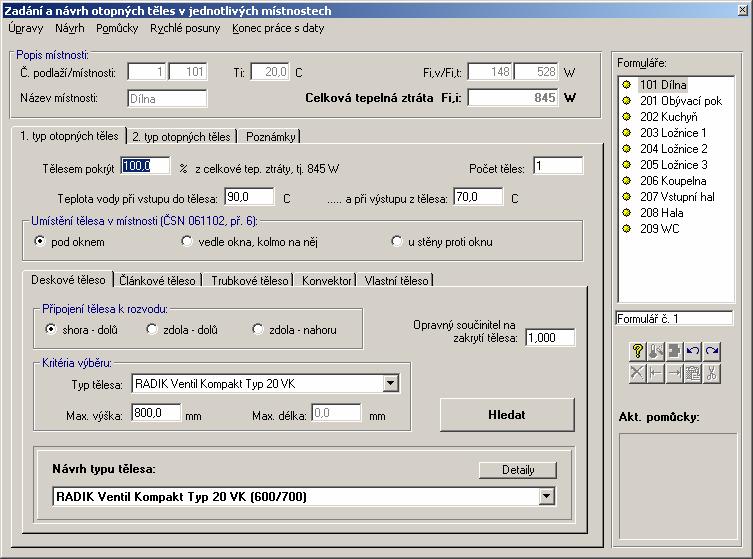Click the paste clipboard icon
753x559 pixels.
tap(693, 373)
